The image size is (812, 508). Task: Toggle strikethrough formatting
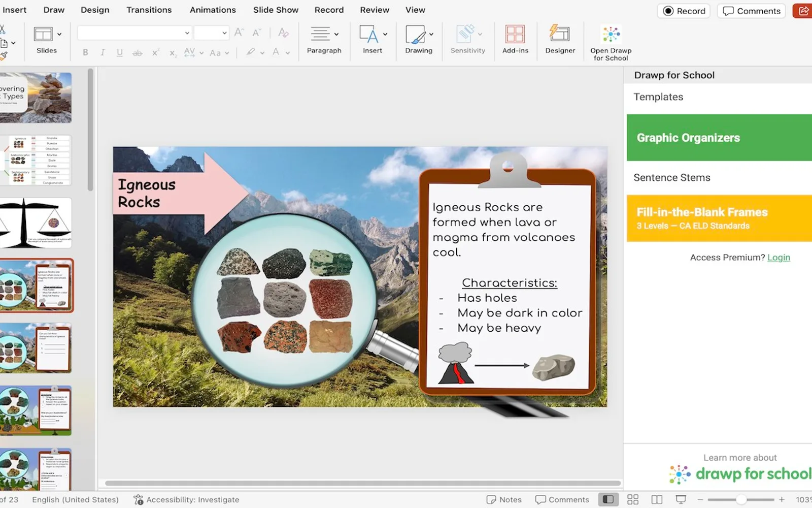pos(137,52)
